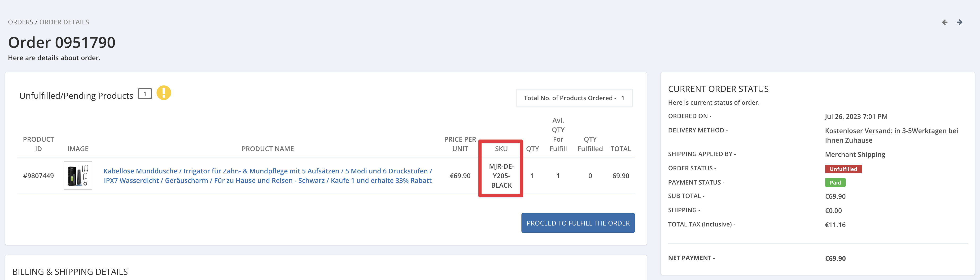Click the green Paid status badge

click(835, 182)
